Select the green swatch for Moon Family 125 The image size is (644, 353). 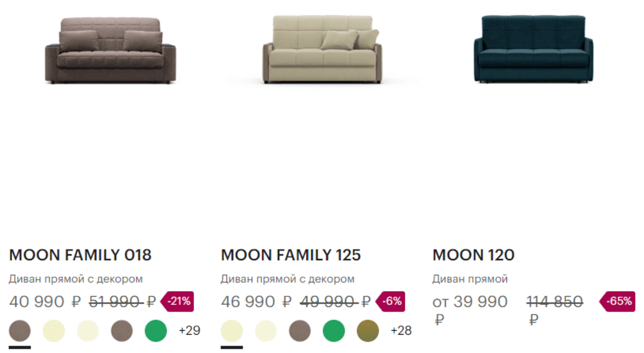[334, 331]
